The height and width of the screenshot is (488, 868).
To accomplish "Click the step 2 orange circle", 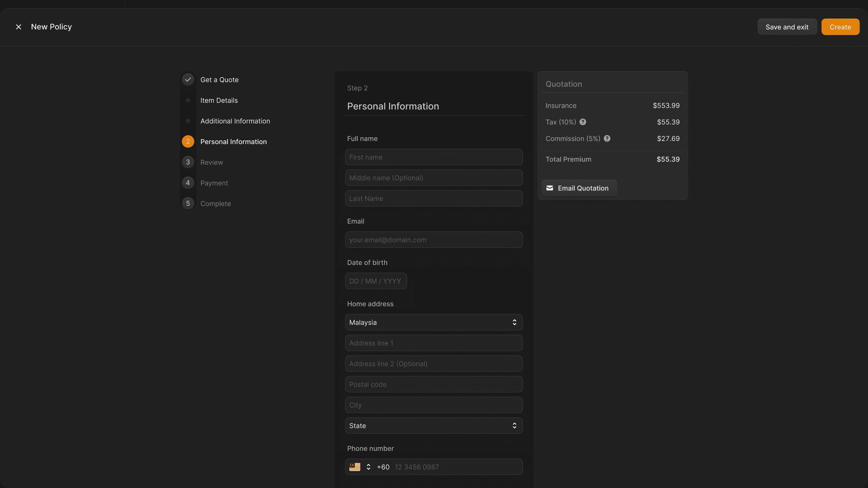I will [x=188, y=142].
